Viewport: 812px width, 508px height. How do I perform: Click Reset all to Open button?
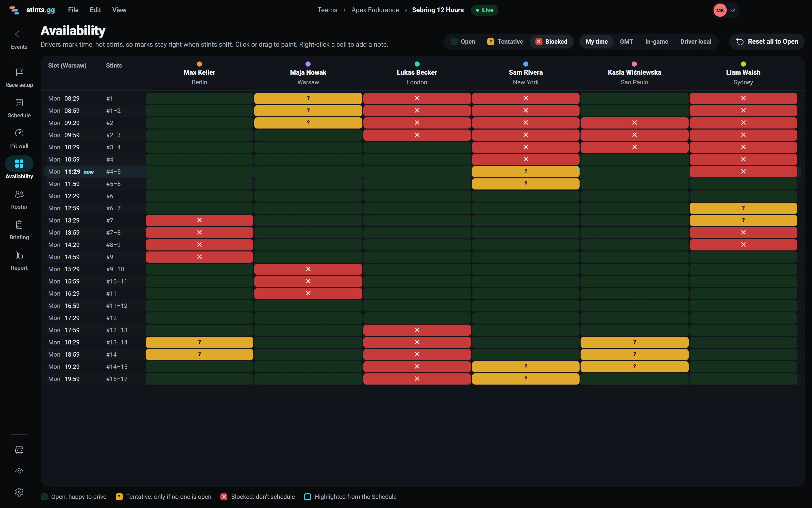coord(767,42)
